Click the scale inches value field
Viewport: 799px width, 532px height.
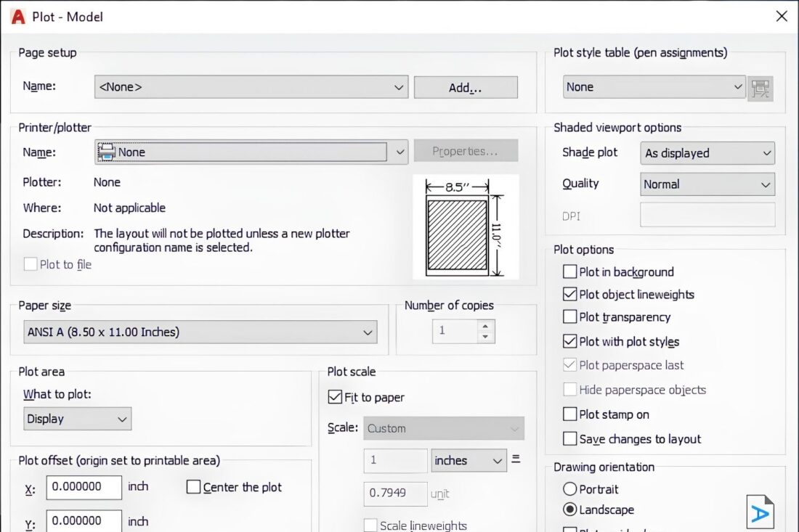(395, 460)
